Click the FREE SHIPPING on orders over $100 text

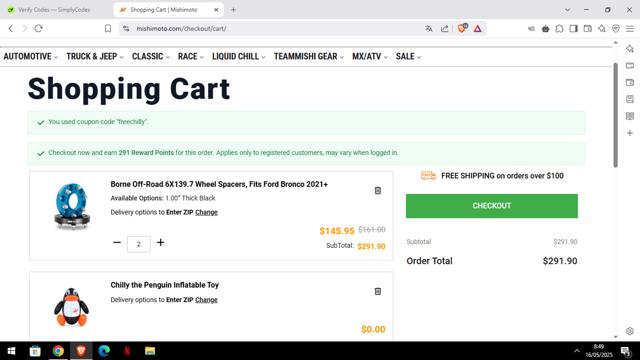(x=502, y=176)
